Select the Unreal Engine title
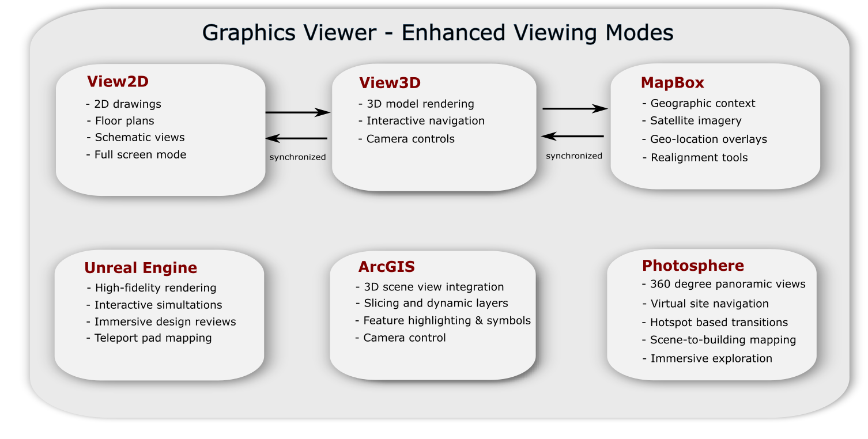The image size is (868, 439). [141, 268]
